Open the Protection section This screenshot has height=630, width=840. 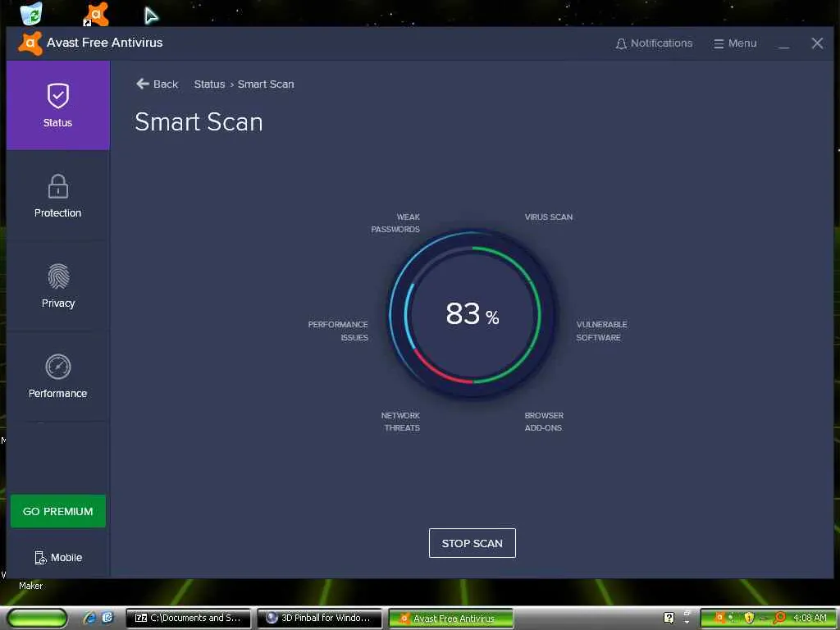[58, 195]
